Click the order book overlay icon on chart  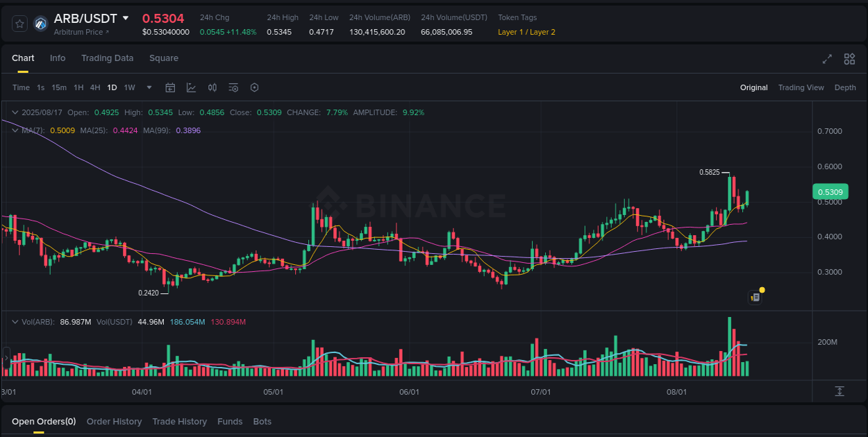756,297
